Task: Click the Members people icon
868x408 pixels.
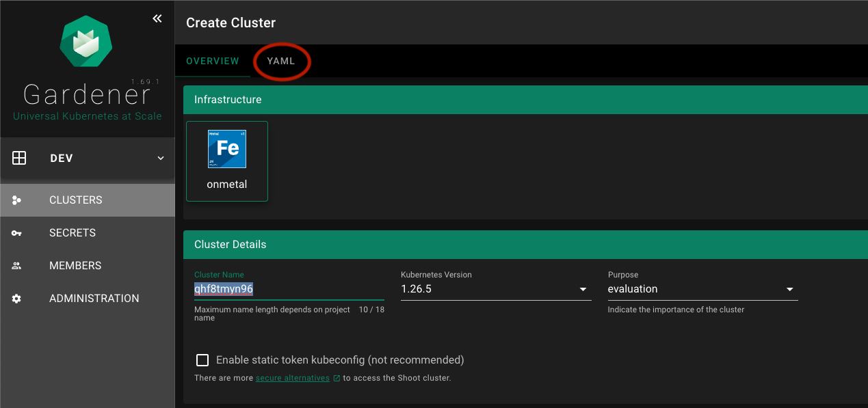Action: pyautogui.click(x=17, y=266)
